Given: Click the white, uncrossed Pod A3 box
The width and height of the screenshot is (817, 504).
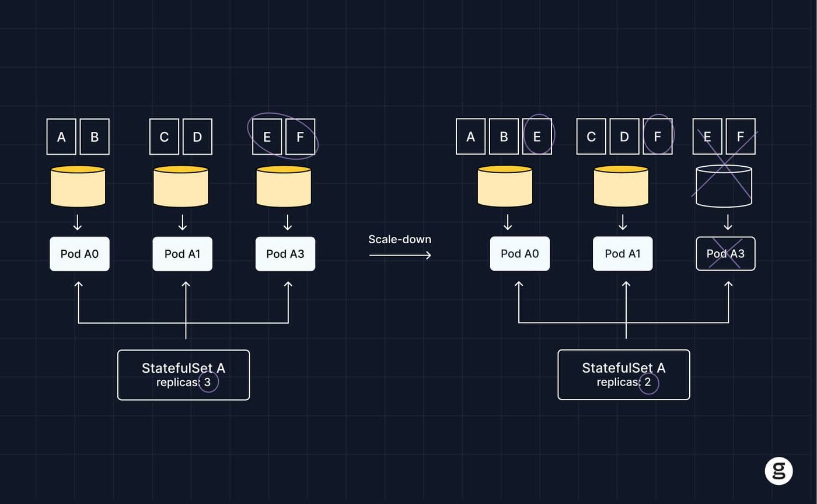Looking at the screenshot, I should [x=285, y=254].
